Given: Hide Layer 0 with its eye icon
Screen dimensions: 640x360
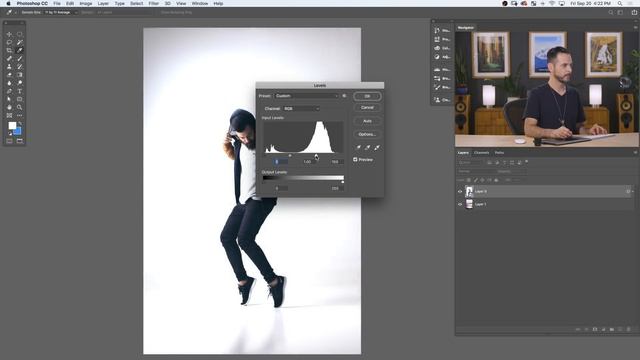Looking at the screenshot, I should tap(460, 191).
